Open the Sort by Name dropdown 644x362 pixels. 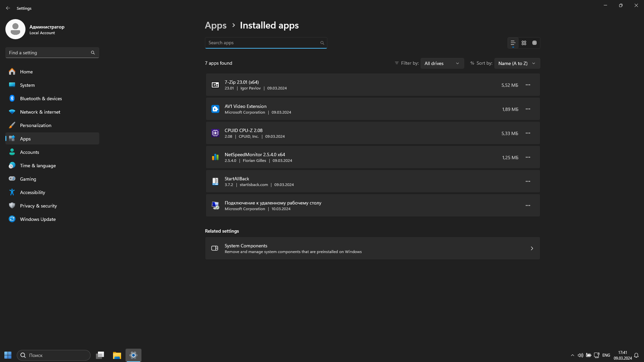[517, 63]
